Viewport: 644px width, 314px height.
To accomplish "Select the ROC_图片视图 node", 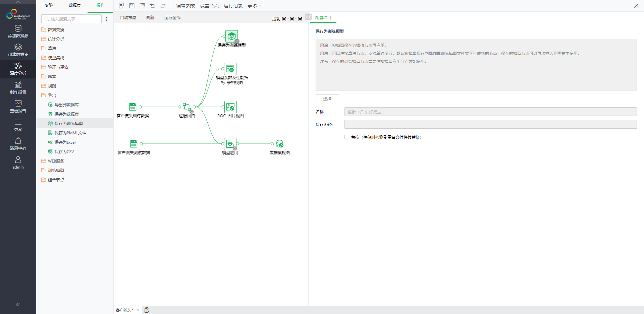I will point(230,107).
